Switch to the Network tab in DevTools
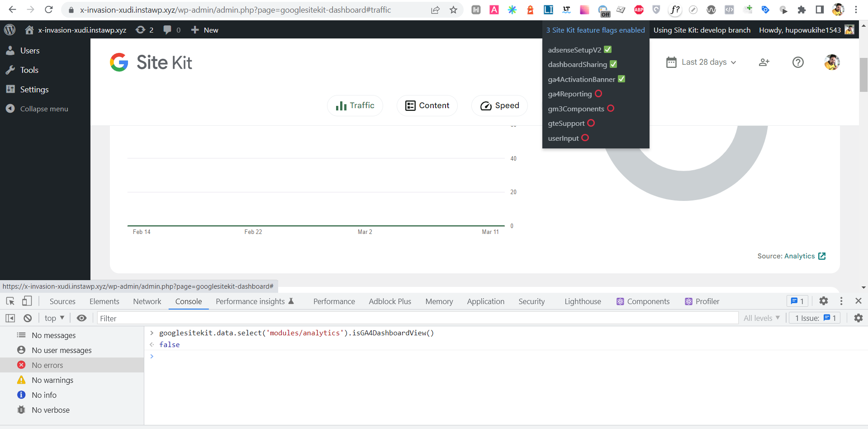 (x=147, y=301)
